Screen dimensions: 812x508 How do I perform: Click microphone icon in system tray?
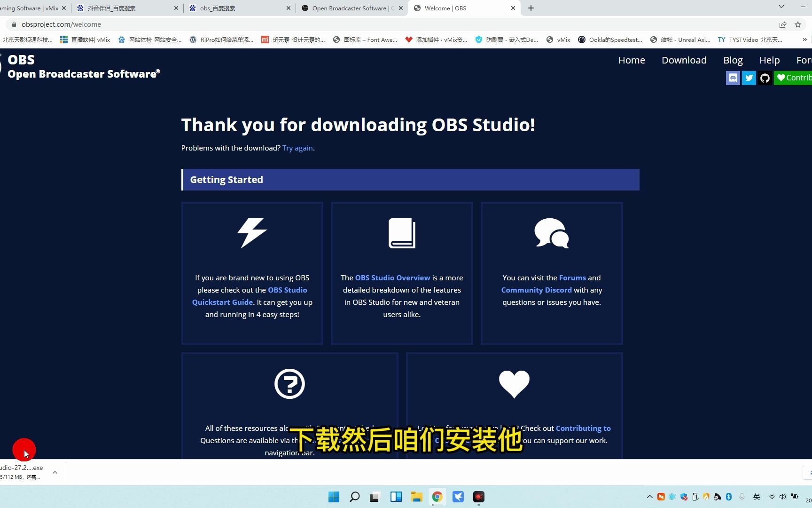pyautogui.click(x=742, y=497)
